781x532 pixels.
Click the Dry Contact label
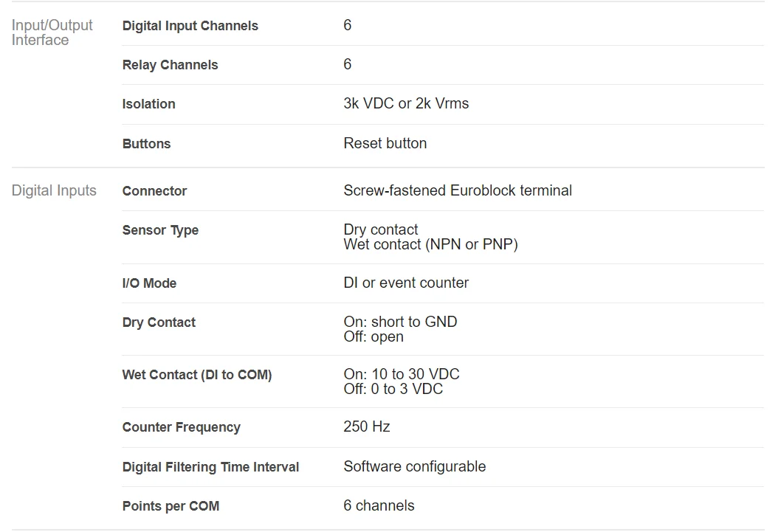point(159,322)
